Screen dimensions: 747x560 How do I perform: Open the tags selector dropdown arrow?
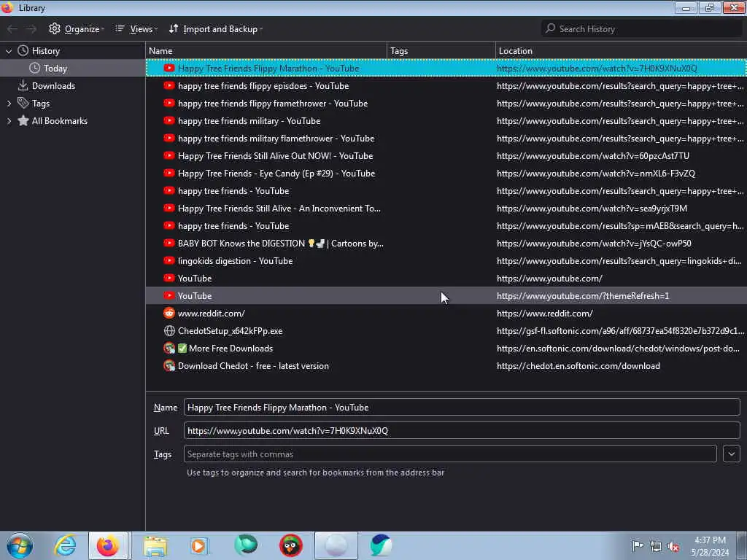(731, 454)
